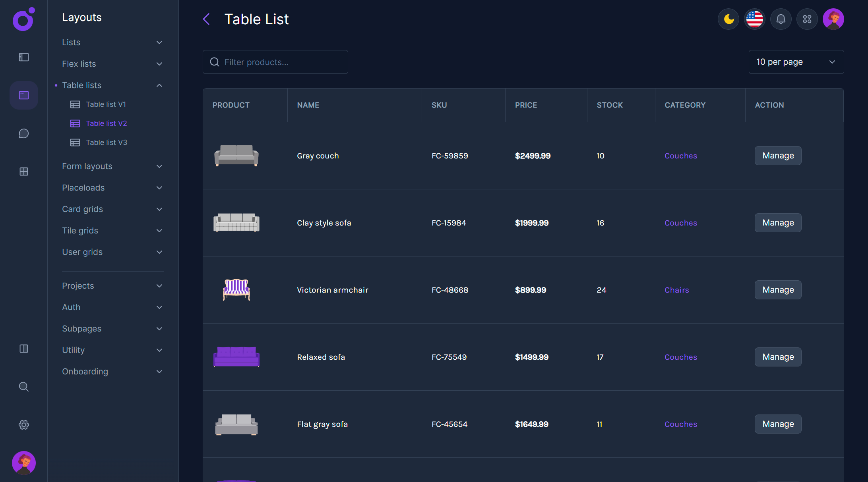Open the notifications bell

coord(781,19)
